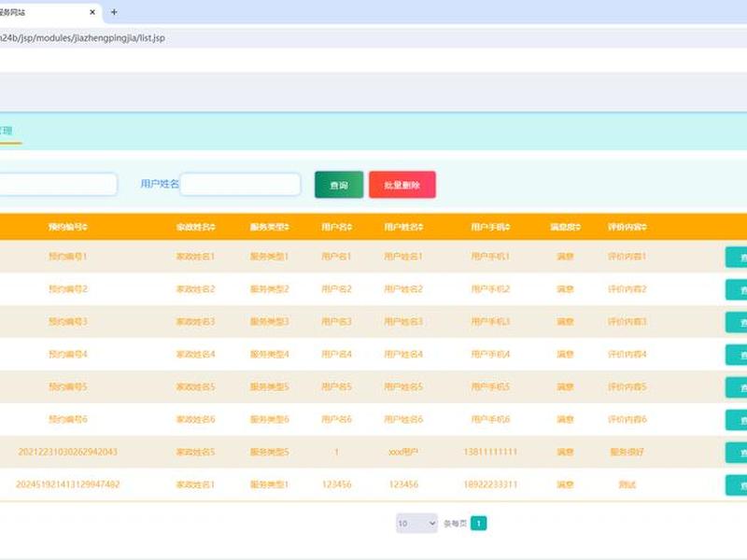The image size is (747, 560).
Task: Click cell 评价内容2
Action: 627,289
